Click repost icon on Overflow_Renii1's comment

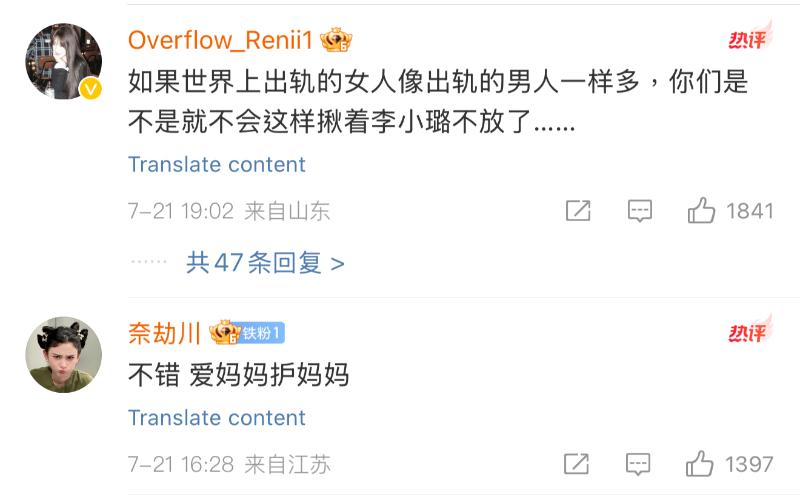coord(578,211)
